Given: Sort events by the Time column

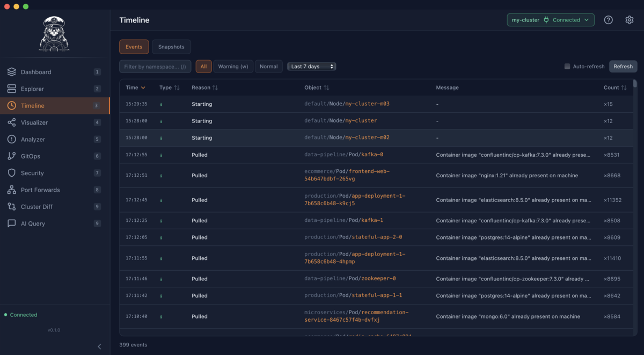Looking at the screenshot, I should pyautogui.click(x=135, y=87).
